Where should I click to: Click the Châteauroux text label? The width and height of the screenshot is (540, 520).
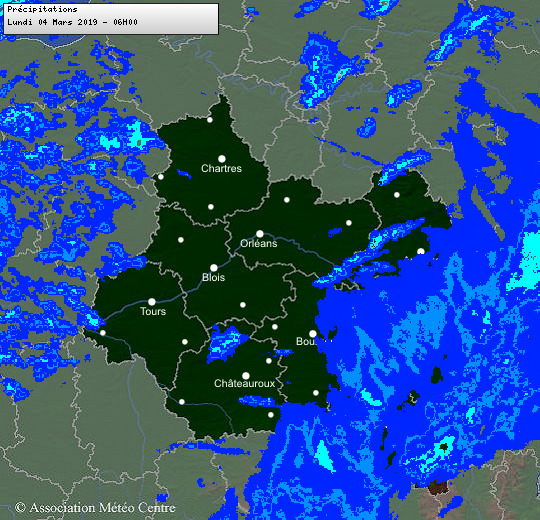point(245,383)
